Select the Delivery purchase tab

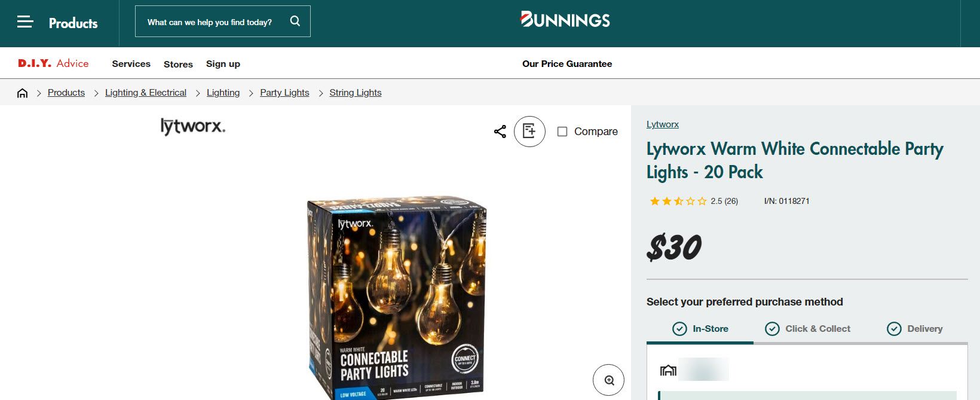pos(914,329)
